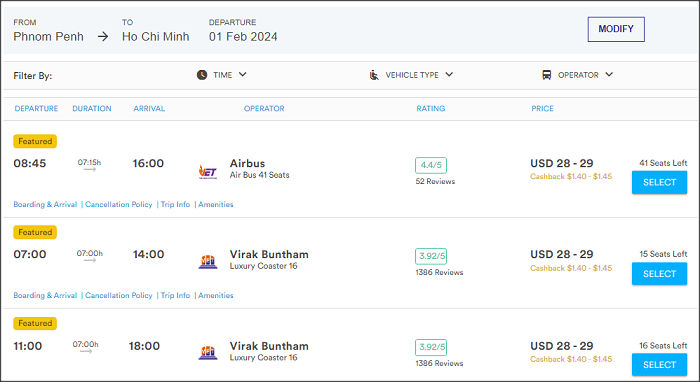
Task: Click the 07:15h duration of Airbus trip
Action: coord(89,162)
